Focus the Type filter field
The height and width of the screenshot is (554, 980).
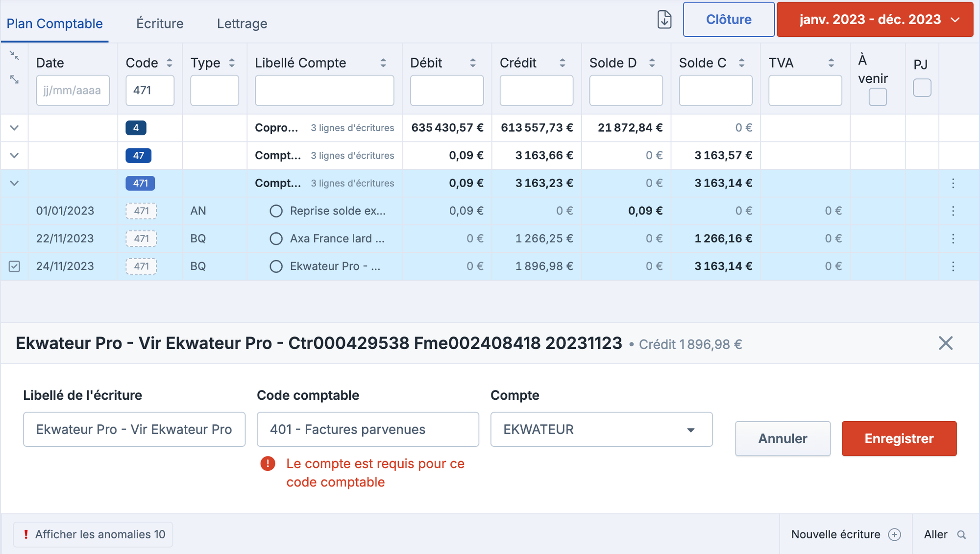point(215,91)
